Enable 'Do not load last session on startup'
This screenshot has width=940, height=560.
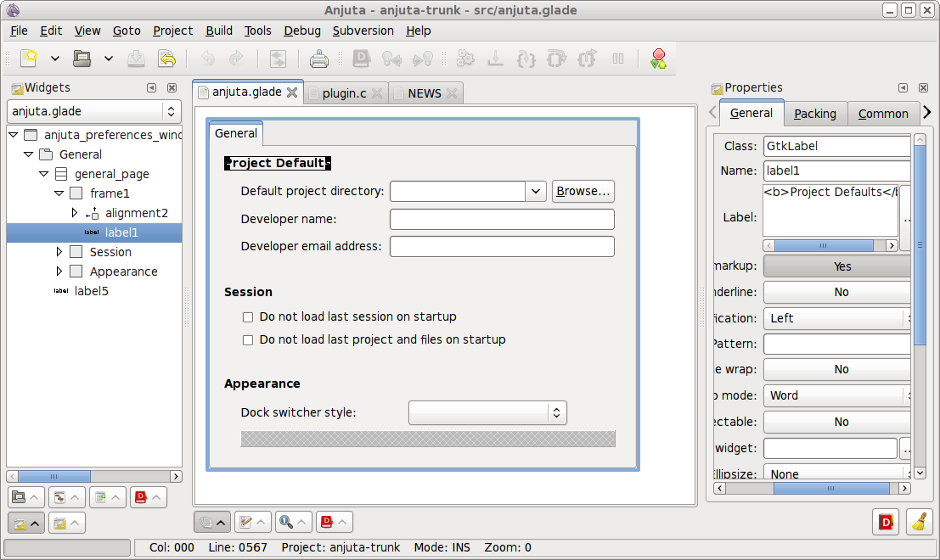248,316
